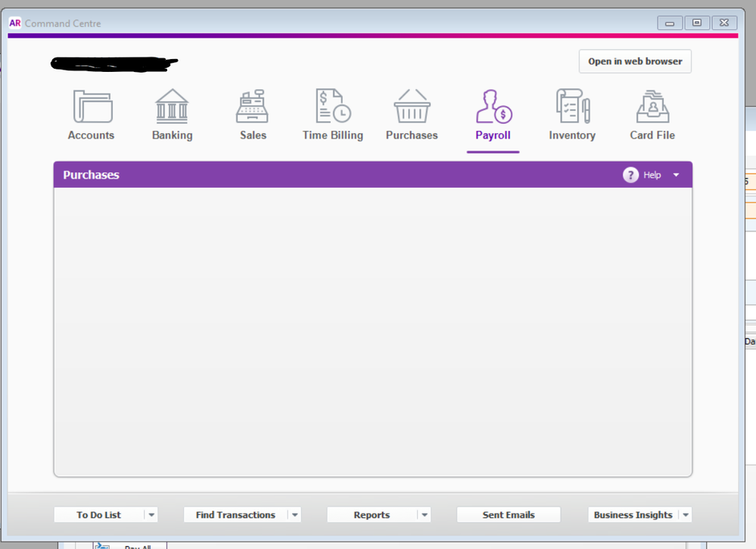Click the To Do List button
Image resolution: width=756 pixels, height=549 pixels.
click(x=98, y=515)
